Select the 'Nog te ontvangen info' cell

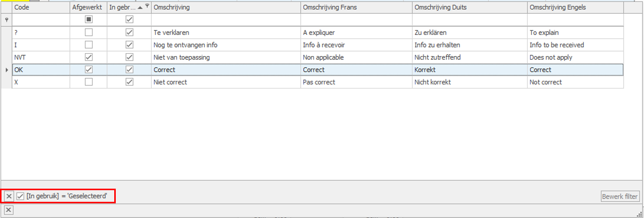(225, 45)
